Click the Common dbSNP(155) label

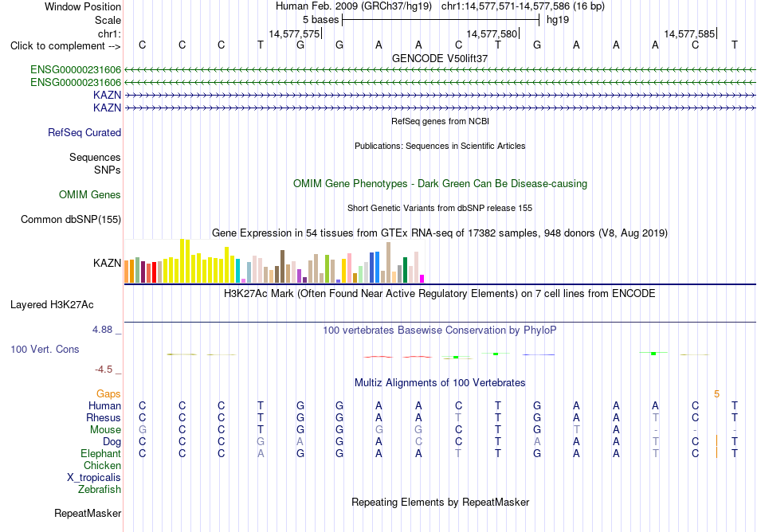pyautogui.click(x=71, y=220)
